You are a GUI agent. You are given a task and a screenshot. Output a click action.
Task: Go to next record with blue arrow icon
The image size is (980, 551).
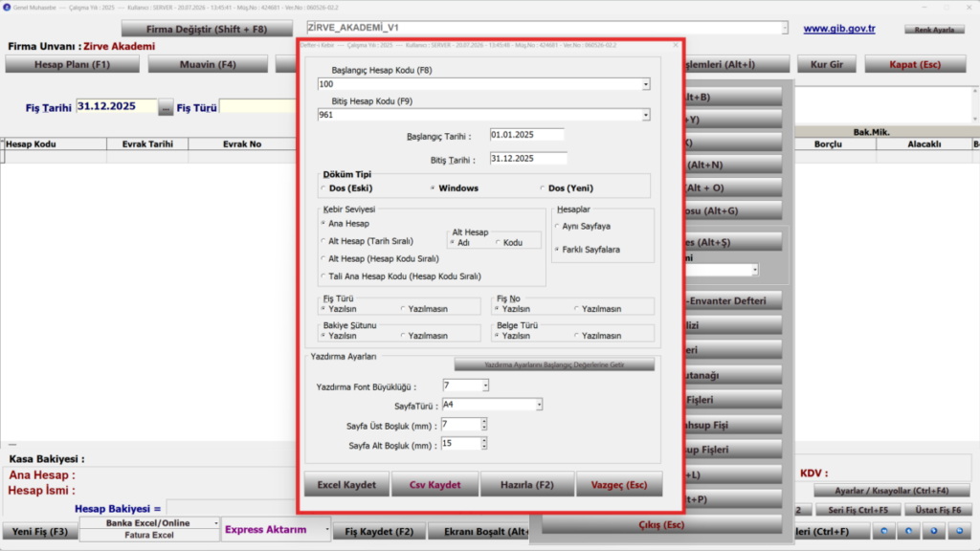pos(934,531)
